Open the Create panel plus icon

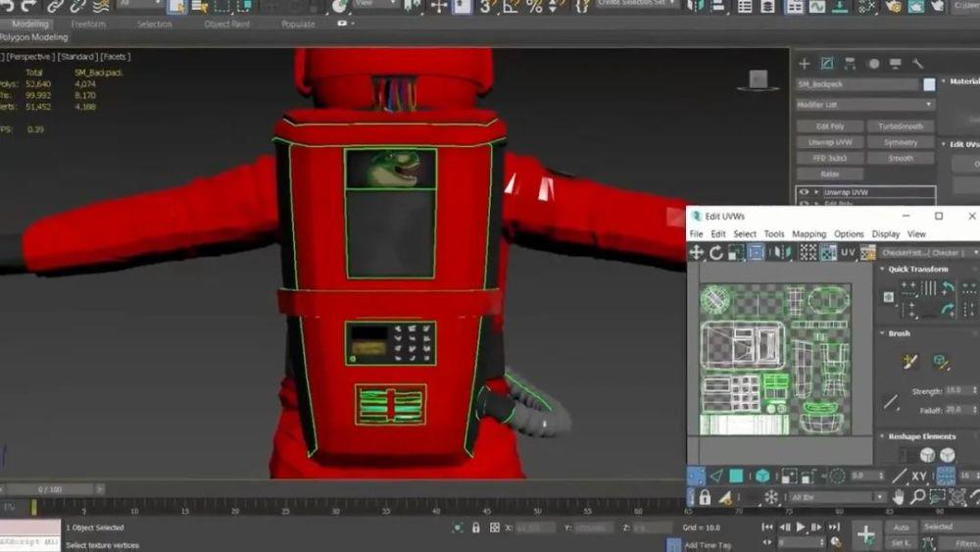click(x=805, y=63)
